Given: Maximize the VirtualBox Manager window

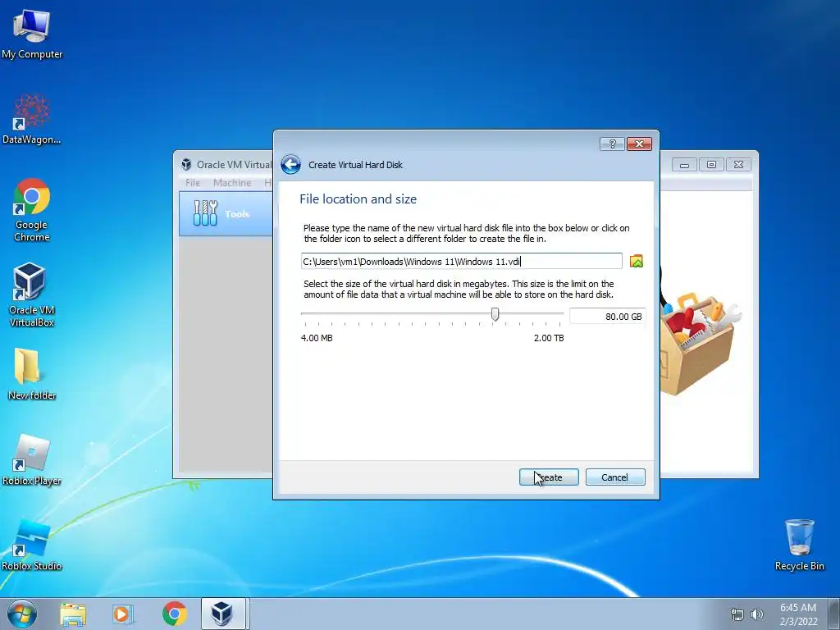Looking at the screenshot, I should [x=711, y=164].
